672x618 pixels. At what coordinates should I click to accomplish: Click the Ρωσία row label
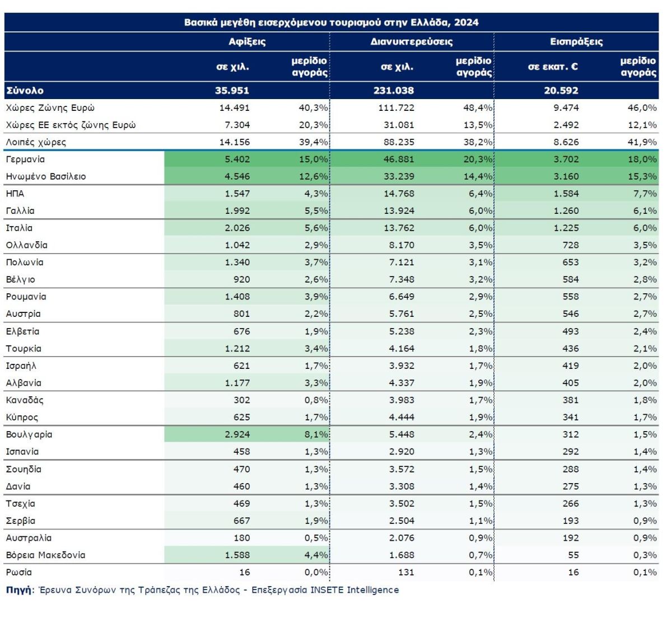click(x=19, y=573)
